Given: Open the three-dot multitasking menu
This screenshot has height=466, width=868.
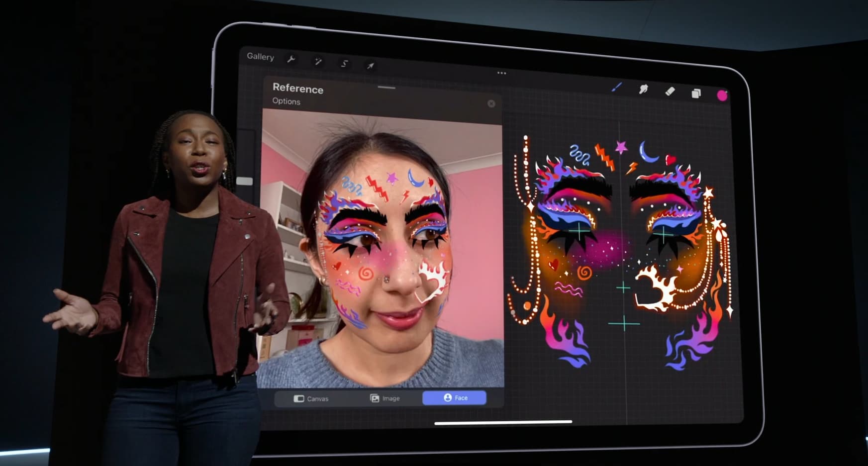Looking at the screenshot, I should [x=501, y=73].
